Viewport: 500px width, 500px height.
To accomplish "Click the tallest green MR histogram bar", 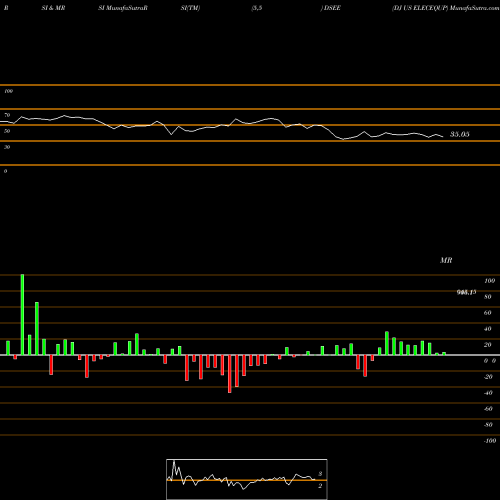I will pos(22,315).
